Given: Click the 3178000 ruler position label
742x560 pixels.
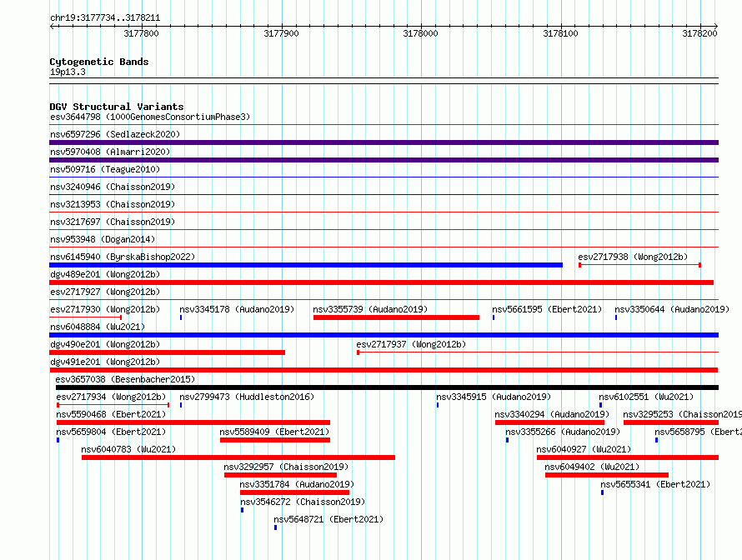Looking at the screenshot, I should tap(420, 34).
